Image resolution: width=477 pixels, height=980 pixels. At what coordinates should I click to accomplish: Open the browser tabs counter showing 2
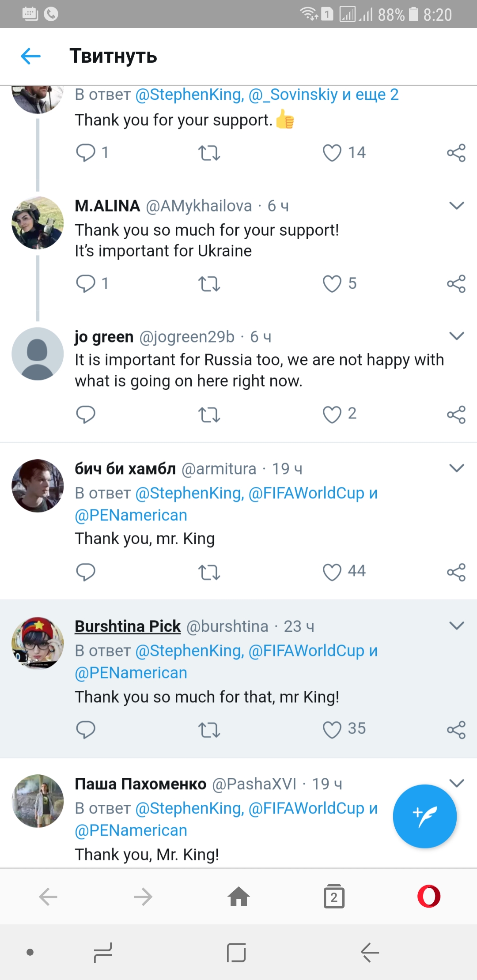(334, 896)
